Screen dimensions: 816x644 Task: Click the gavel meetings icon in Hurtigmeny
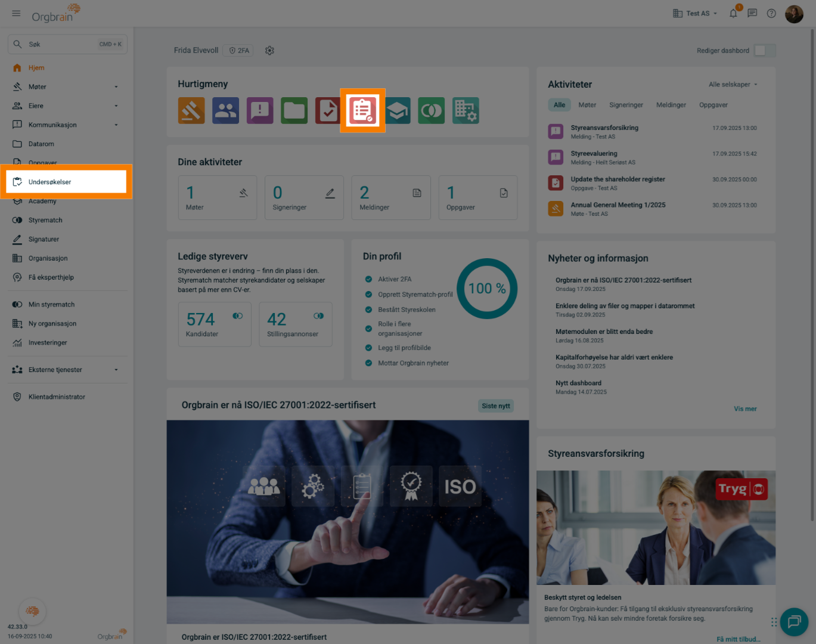pyautogui.click(x=191, y=110)
